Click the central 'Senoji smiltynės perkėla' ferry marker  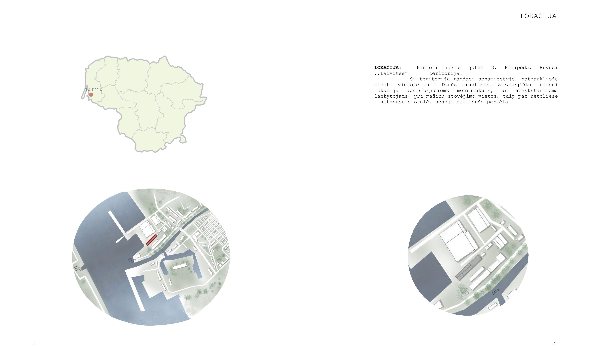point(135,260)
